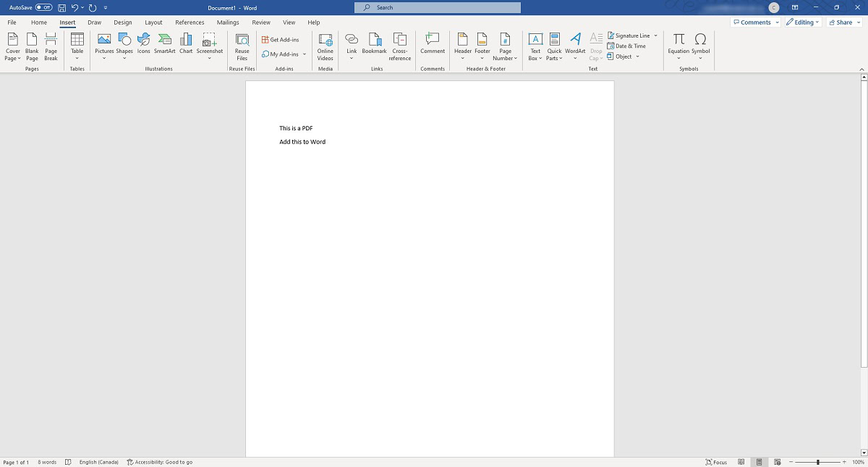Click the Chart icon
The width and height of the screenshot is (868, 467).
point(186,43)
